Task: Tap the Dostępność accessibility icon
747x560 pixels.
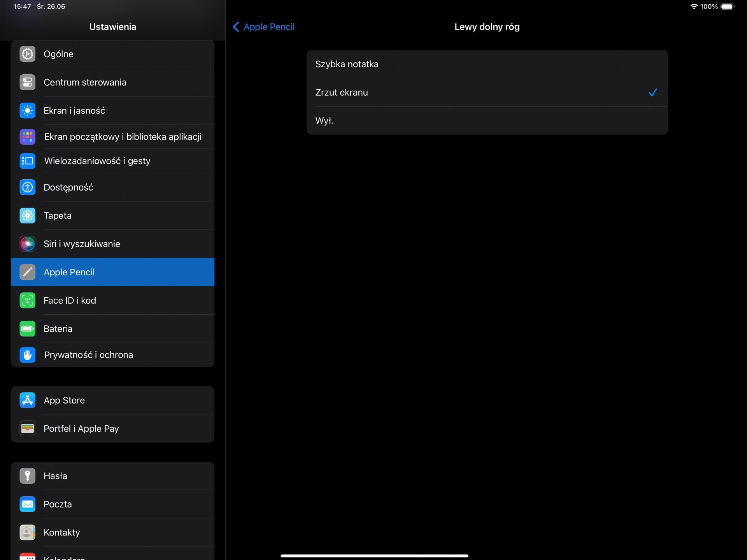Action: tap(27, 187)
